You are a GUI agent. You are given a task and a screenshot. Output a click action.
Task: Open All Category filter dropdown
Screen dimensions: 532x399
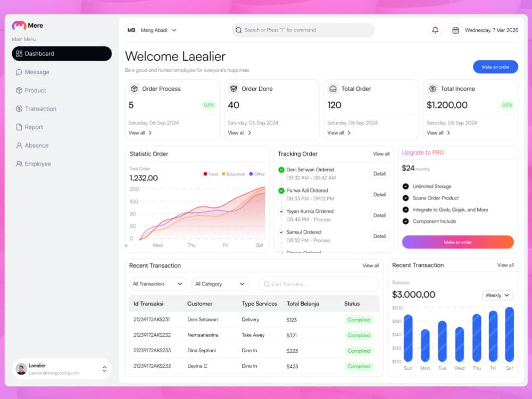[220, 284]
